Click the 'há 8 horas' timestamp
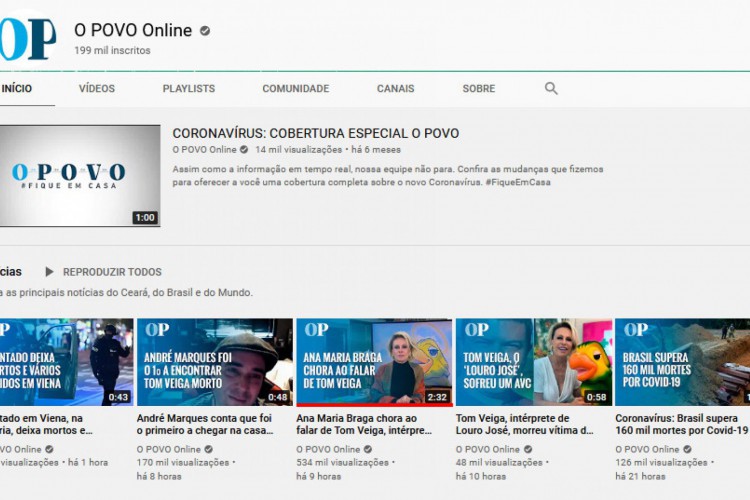Viewport: 750px width, 500px height. coord(159,476)
